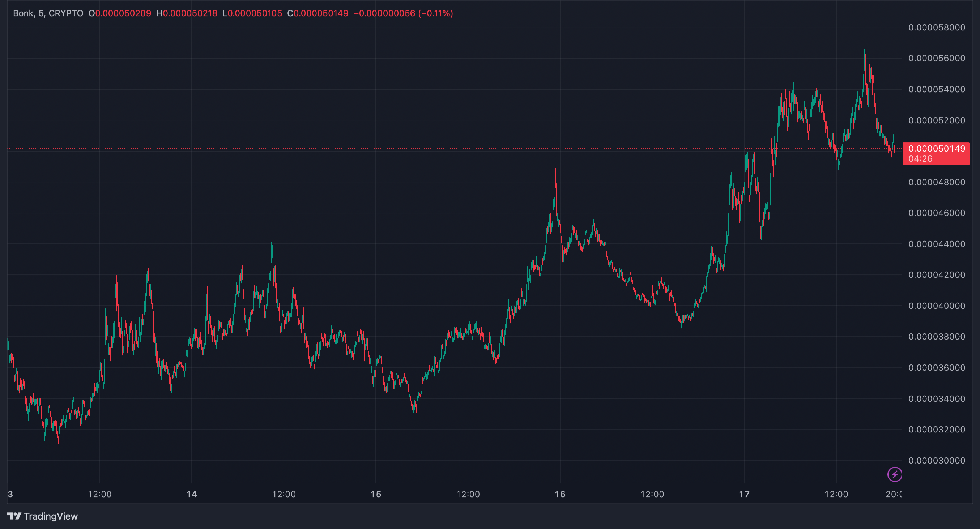
Task: Click the 04:26 candle countdown timer
Action: (920, 159)
